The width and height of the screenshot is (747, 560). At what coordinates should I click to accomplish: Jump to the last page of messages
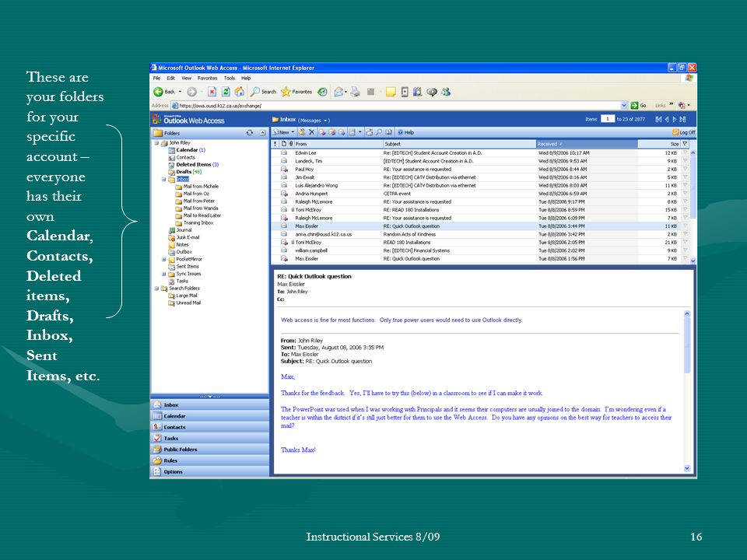pos(682,120)
